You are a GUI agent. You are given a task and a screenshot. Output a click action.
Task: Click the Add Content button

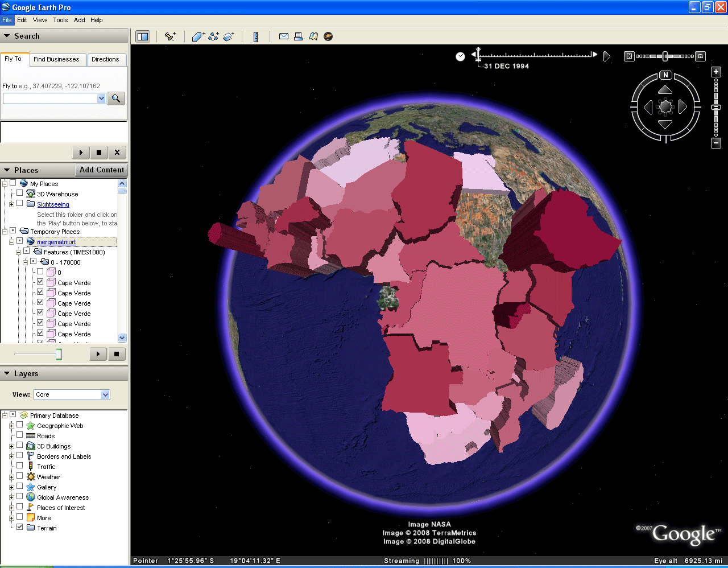(x=101, y=170)
